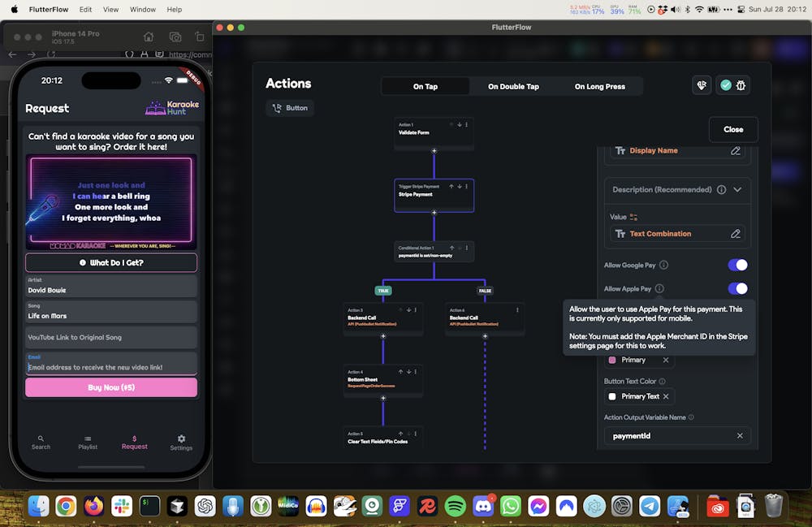Image resolution: width=812 pixels, height=527 pixels.
Task: Remove the Primary button color
Action: click(666, 360)
